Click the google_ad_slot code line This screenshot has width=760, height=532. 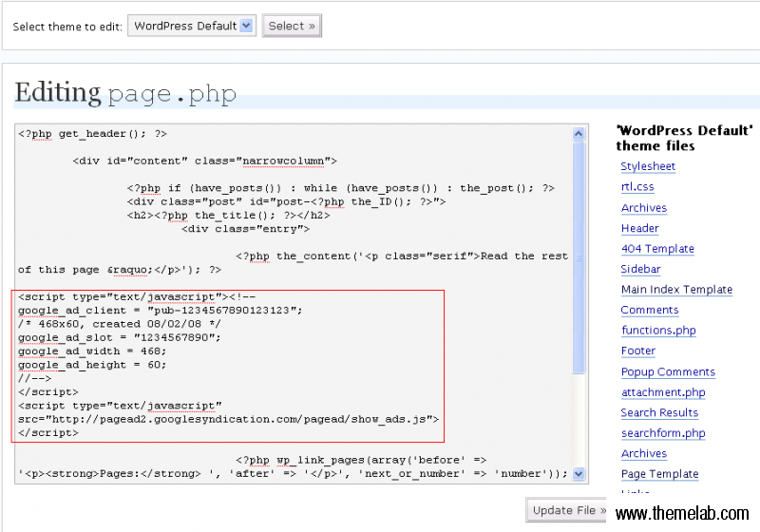[x=120, y=337]
